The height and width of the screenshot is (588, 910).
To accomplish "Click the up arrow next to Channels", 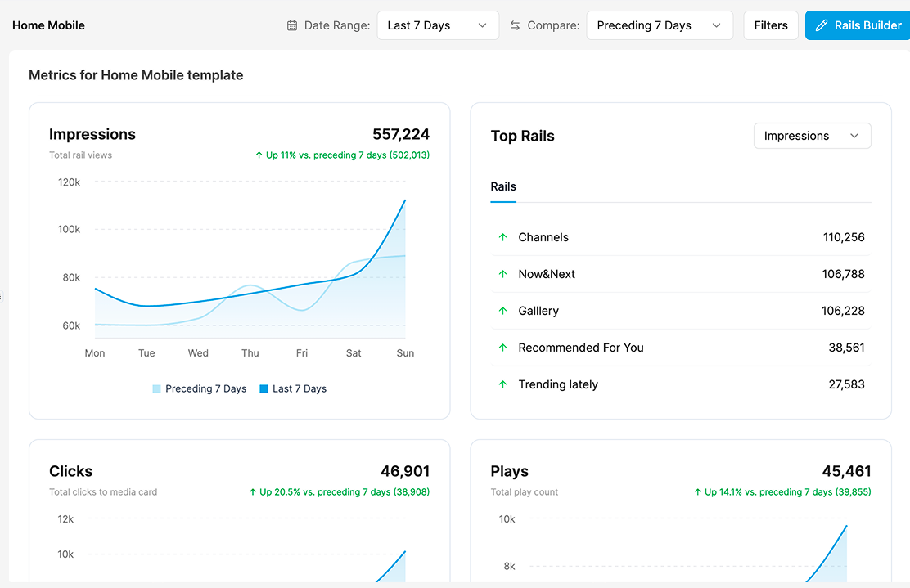I will click(x=502, y=237).
